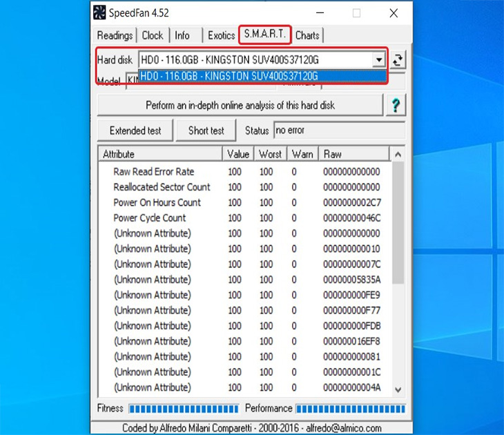Click raw value 00000000004A

click(x=352, y=387)
